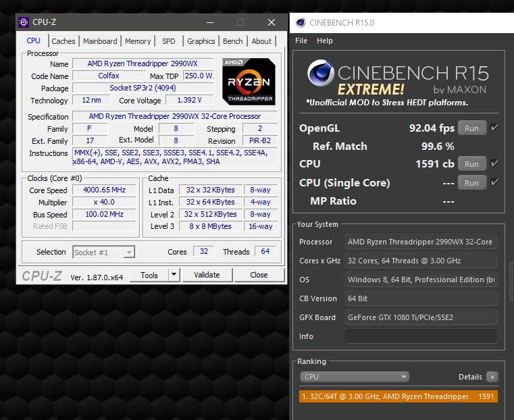Click the Cinebench logo icon in title bar
The width and height of the screenshot is (514, 420).
point(301,22)
